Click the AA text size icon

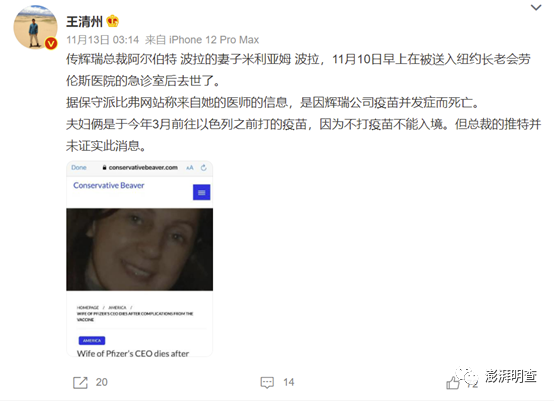190,167
